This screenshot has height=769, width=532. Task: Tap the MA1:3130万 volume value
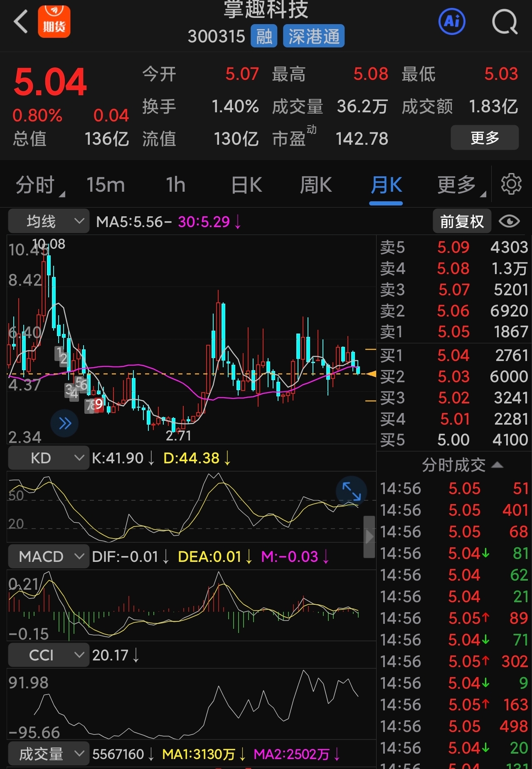(199, 754)
